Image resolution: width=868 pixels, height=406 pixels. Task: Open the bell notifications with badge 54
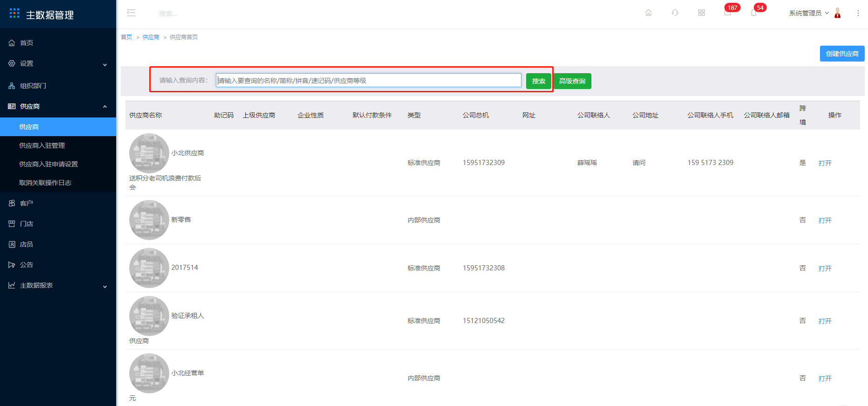tap(754, 13)
